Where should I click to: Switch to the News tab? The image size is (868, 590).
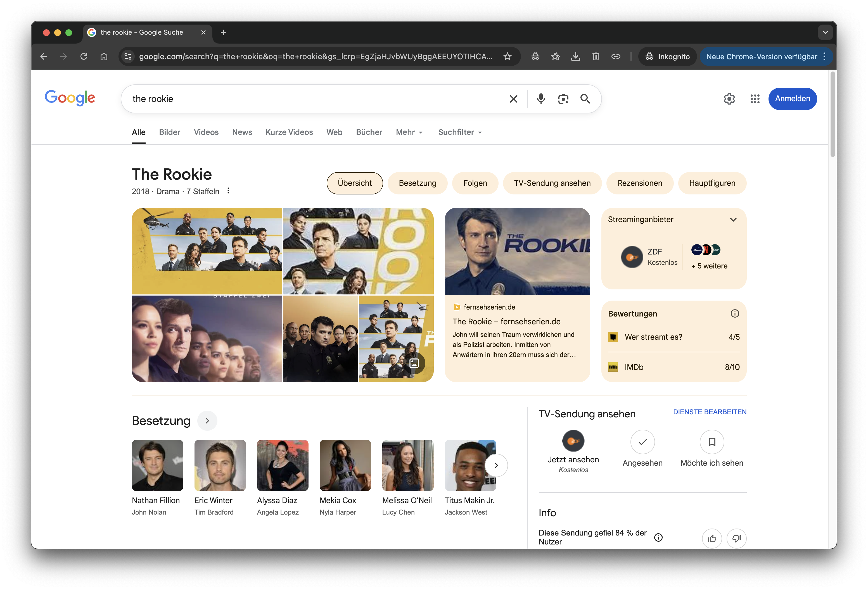click(x=242, y=132)
